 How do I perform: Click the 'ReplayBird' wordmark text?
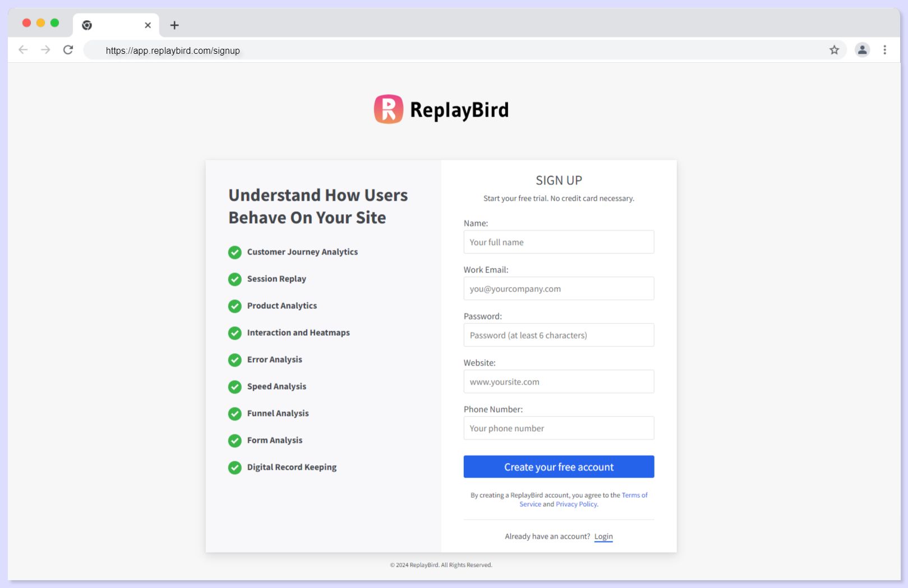click(x=459, y=110)
